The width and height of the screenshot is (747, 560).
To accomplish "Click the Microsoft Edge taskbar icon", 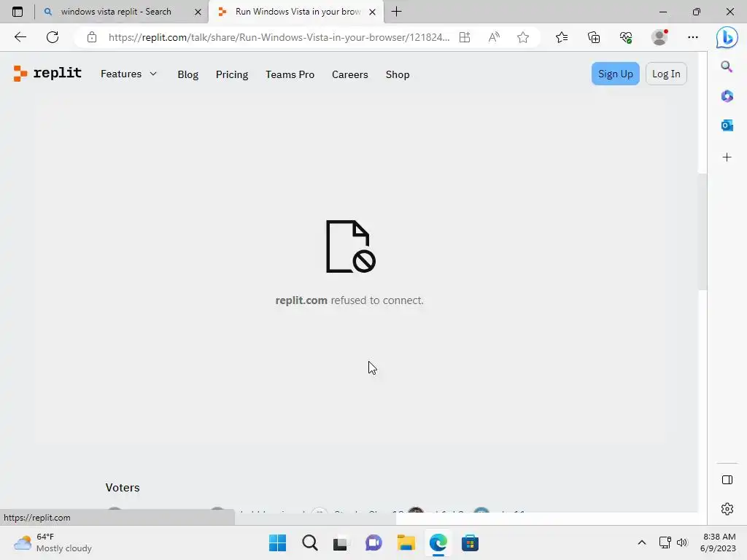I will tap(438, 542).
